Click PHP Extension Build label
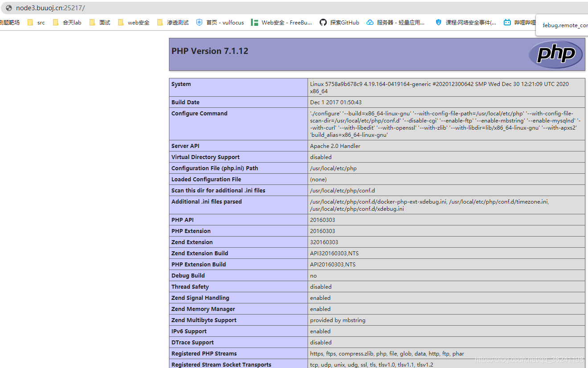This screenshot has height=368, width=588. 199,265
